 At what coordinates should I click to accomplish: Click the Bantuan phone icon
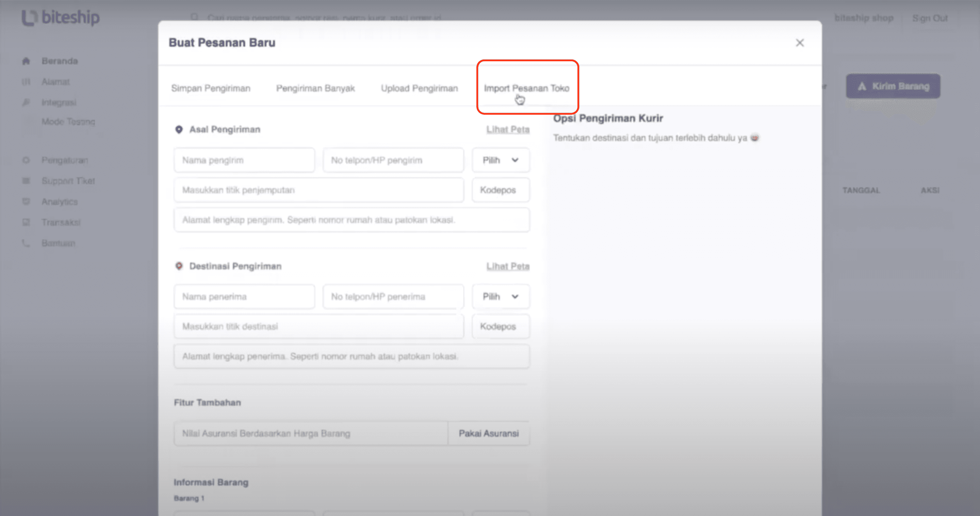[x=26, y=243]
